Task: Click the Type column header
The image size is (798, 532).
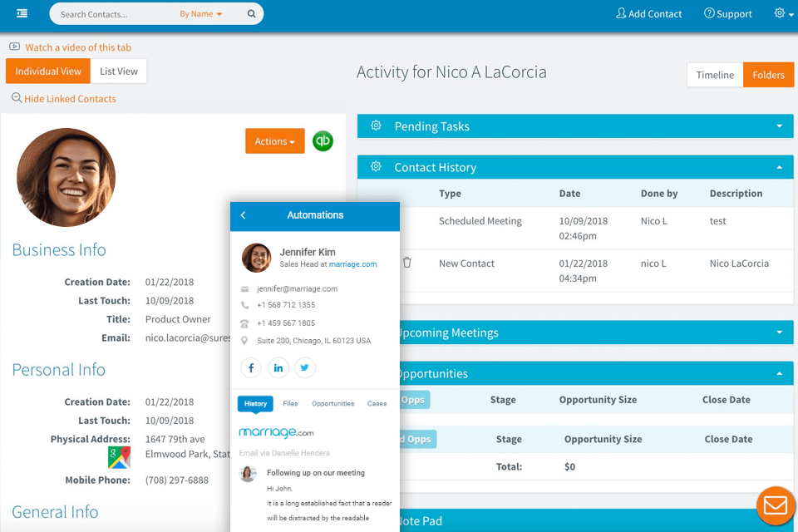Action: (x=450, y=194)
